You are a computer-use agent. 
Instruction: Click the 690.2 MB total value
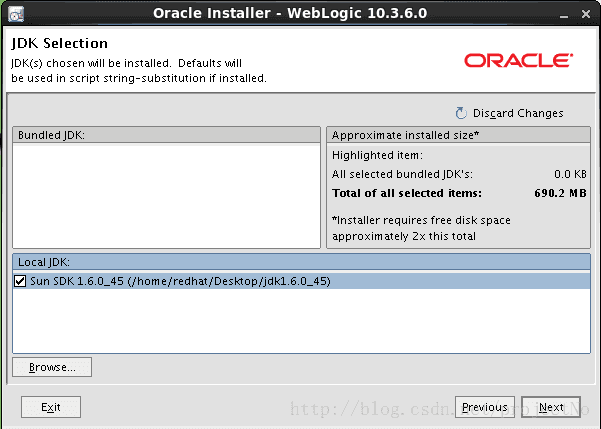tap(560, 193)
